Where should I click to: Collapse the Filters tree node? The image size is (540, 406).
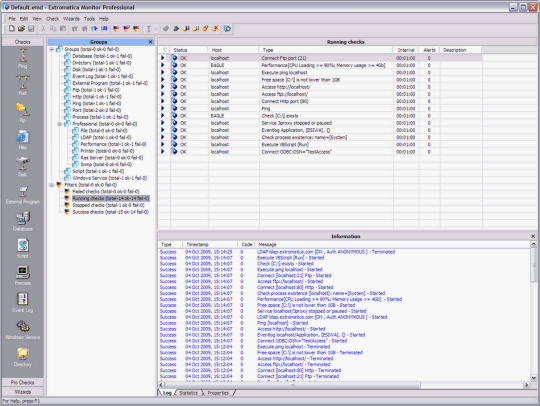coord(52,185)
